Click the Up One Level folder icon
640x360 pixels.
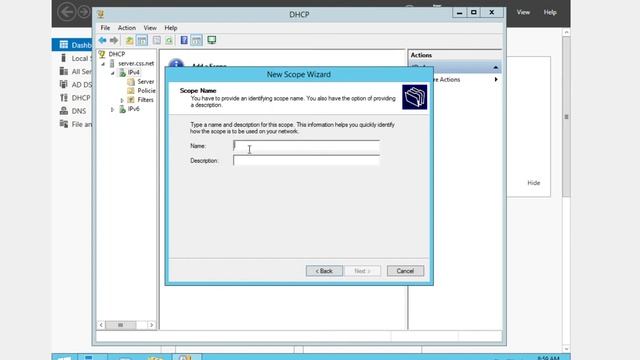(129, 40)
